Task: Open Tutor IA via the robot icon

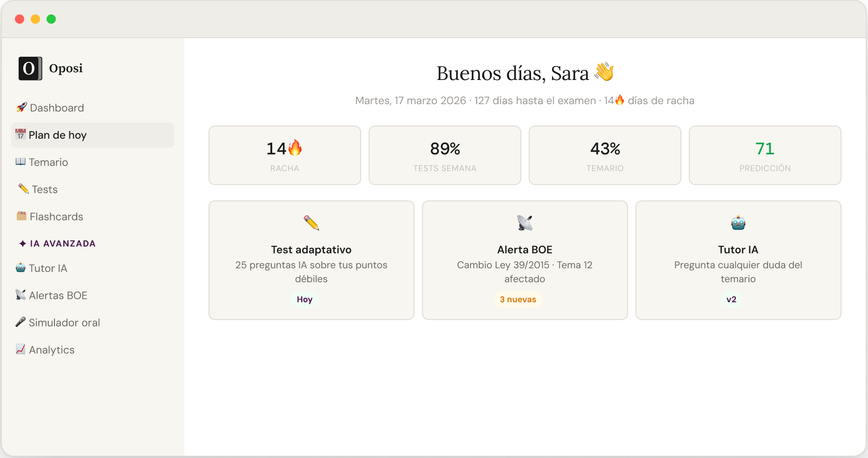Action: [x=20, y=268]
